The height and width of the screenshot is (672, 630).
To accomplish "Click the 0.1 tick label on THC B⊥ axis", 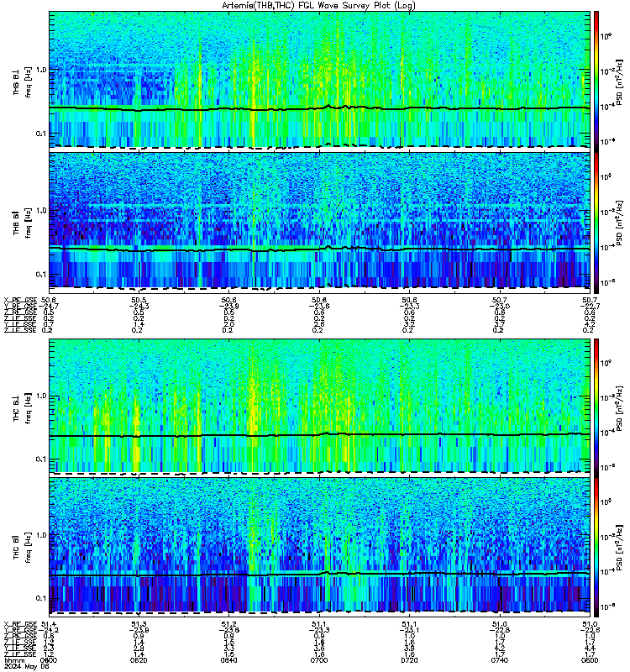I will (41, 459).
